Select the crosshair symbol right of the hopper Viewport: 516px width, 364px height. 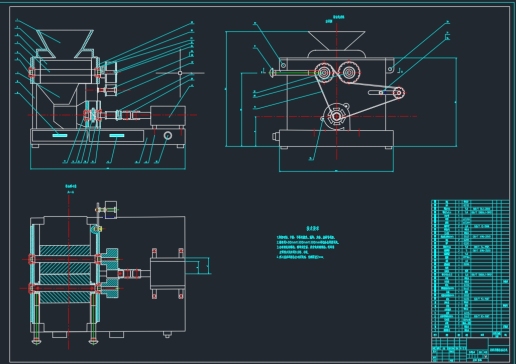click(180, 73)
